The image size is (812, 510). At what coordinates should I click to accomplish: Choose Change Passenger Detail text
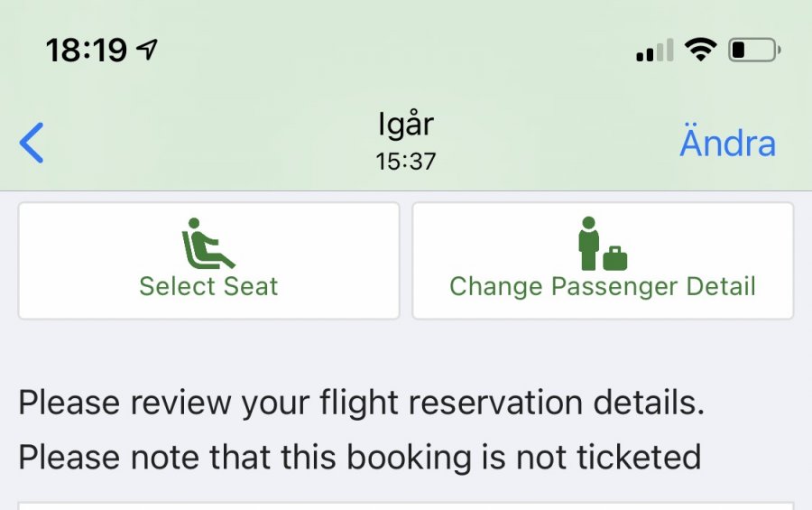click(603, 287)
